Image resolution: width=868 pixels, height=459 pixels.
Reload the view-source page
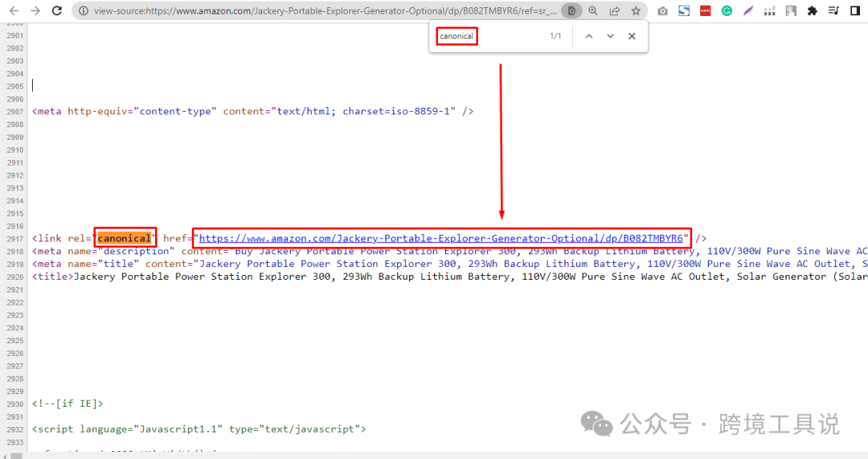click(x=57, y=10)
